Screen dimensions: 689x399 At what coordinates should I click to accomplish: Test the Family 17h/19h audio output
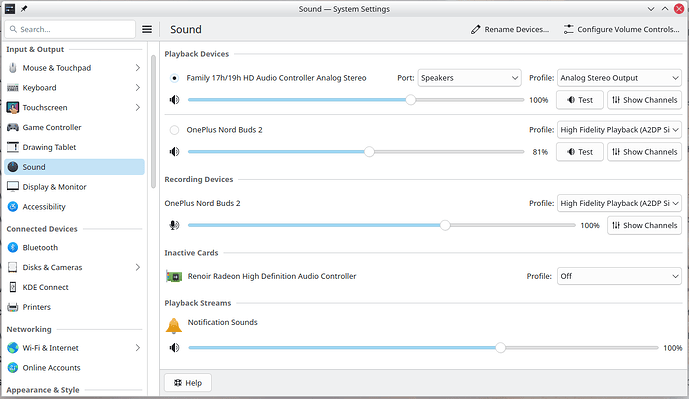pos(580,100)
